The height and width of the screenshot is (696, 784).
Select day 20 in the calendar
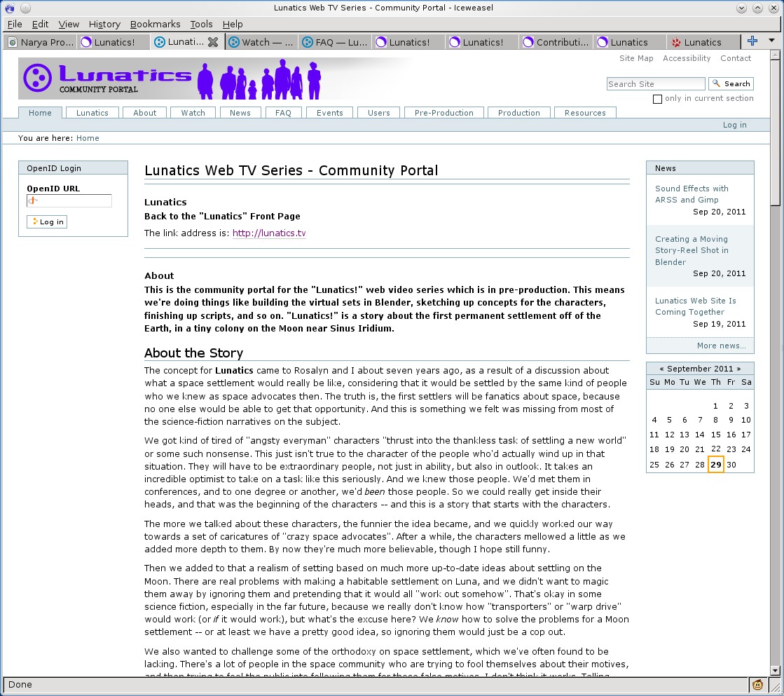click(x=685, y=449)
